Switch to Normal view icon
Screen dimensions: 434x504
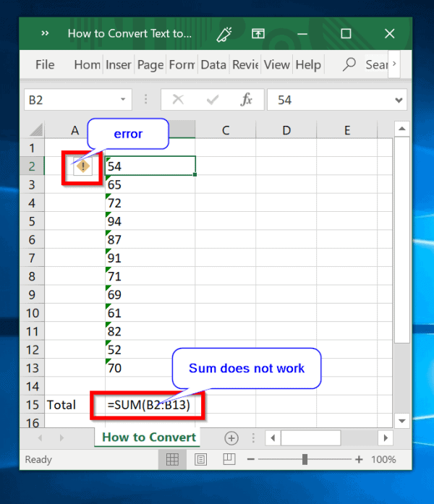[172, 459]
